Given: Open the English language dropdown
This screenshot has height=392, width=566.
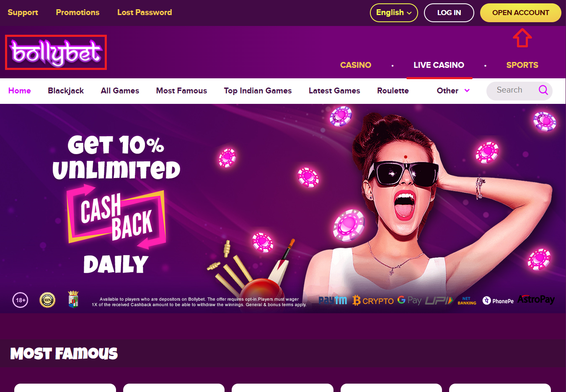Looking at the screenshot, I should [394, 13].
